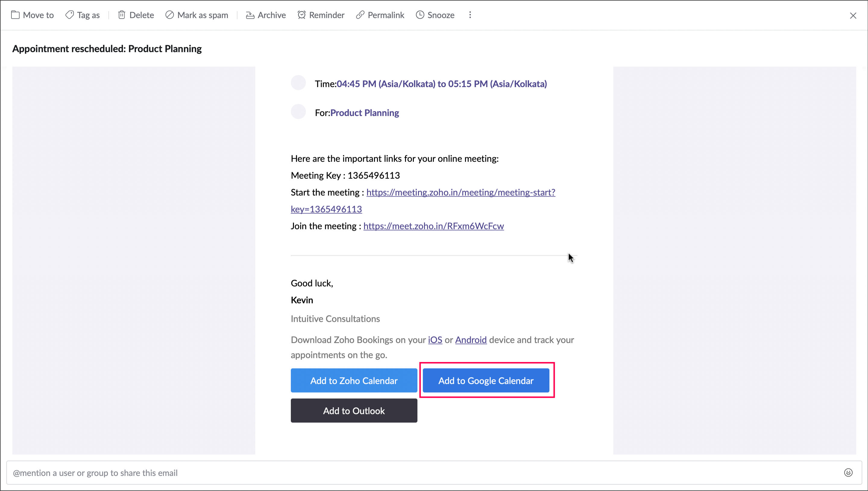Close the email preview window

tap(853, 15)
